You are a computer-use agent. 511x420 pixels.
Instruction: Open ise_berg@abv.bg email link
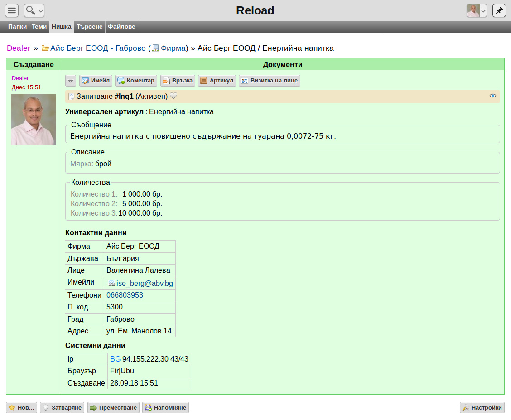click(145, 284)
